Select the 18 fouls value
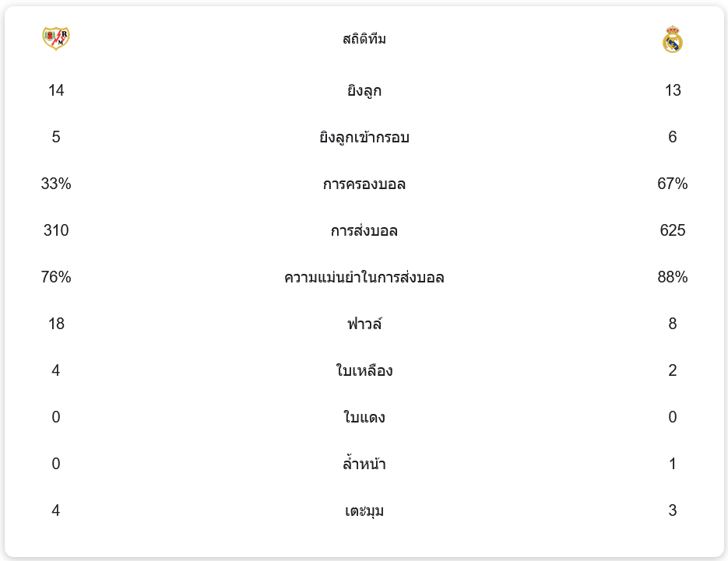 tap(56, 324)
